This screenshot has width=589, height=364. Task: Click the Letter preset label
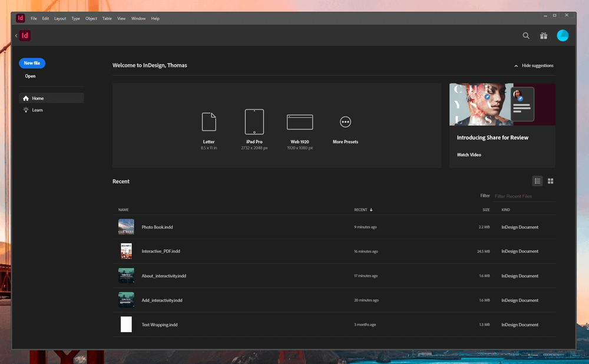click(209, 142)
